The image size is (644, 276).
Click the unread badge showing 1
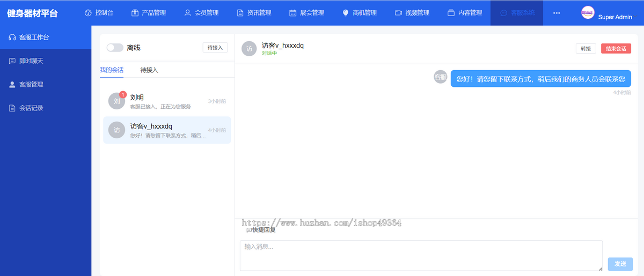(x=123, y=94)
